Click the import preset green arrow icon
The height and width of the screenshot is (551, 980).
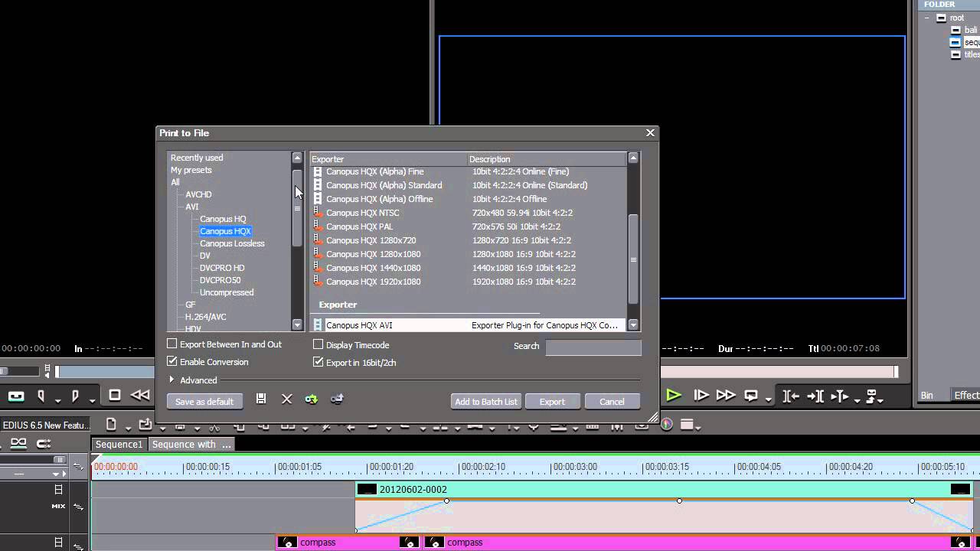311,399
